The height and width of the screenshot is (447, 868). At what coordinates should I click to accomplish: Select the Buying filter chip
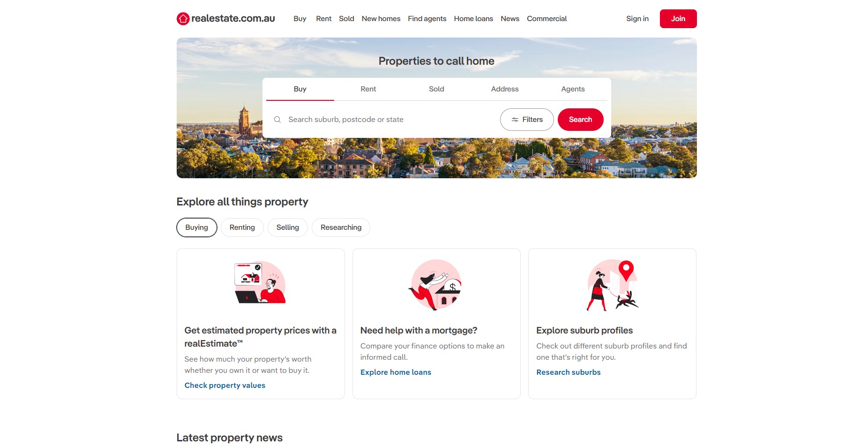(197, 227)
